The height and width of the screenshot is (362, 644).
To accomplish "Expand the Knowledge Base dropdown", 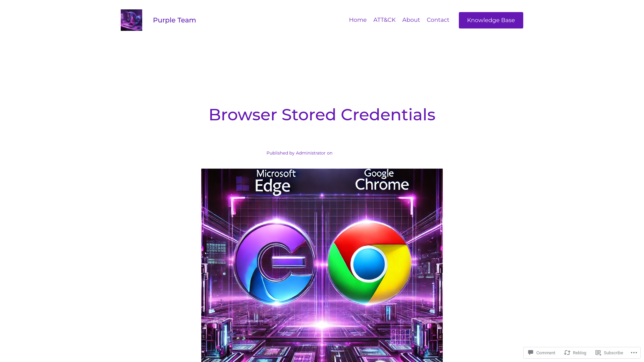I will pos(490,20).
